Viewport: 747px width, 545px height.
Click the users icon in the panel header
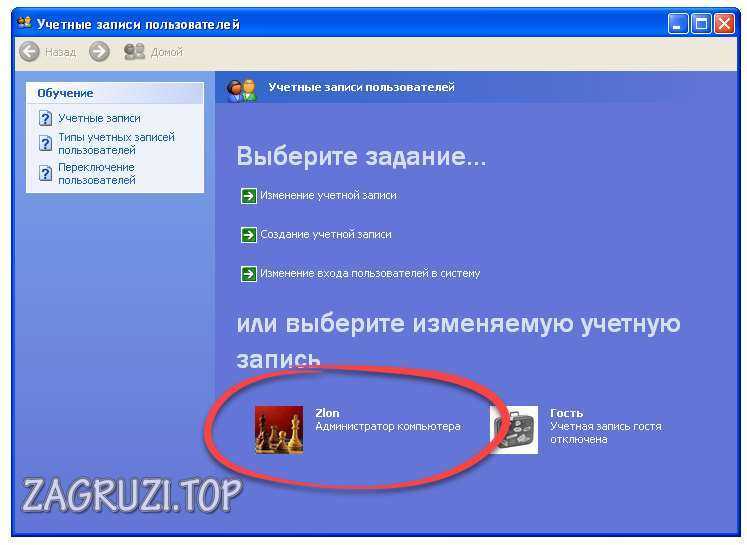[x=241, y=90]
